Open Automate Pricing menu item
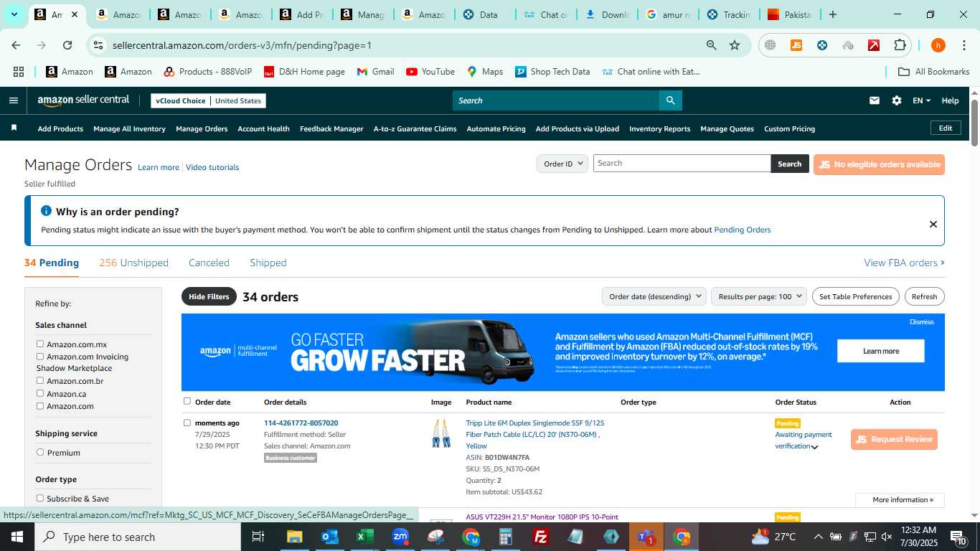 click(x=496, y=129)
